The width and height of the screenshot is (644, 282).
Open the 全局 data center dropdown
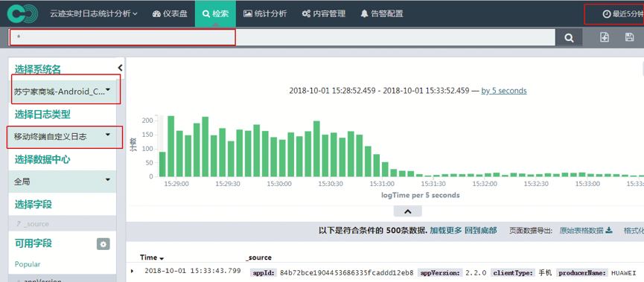pyautogui.click(x=63, y=182)
